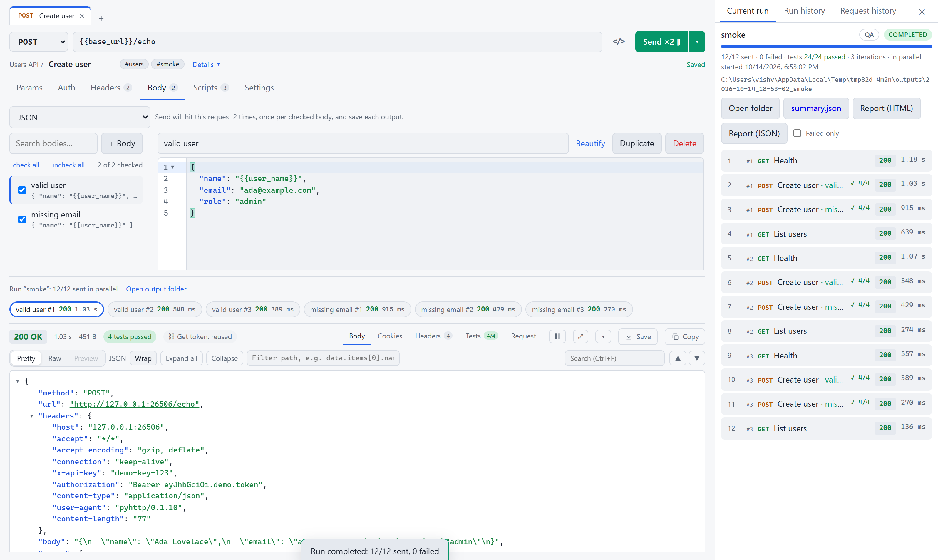Screen dimensions: 938x560
Task: Jump to previous search match arrow
Action: (678, 358)
